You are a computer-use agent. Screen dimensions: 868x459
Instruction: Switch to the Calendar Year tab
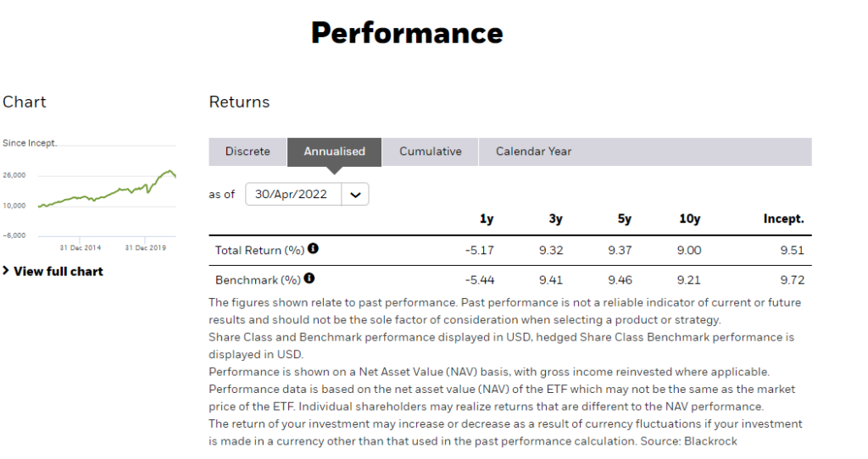click(534, 152)
